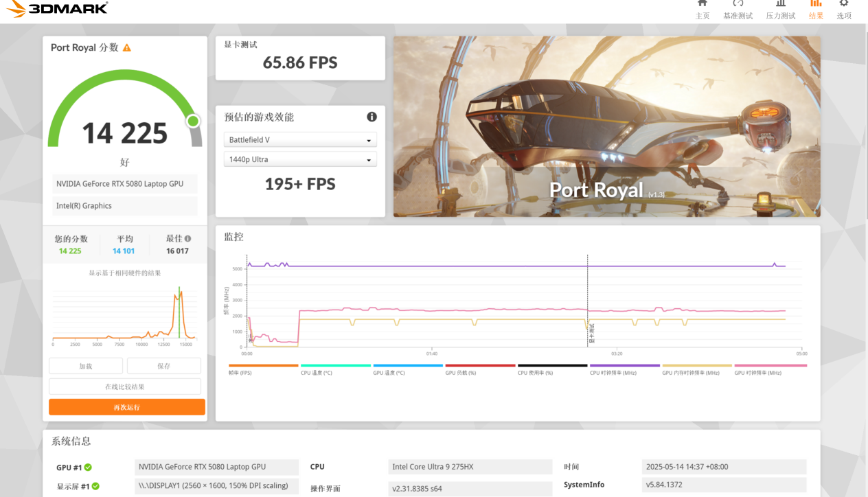Open the 压力测试 stress test tab
The image size is (868, 497).
pyautogui.click(x=781, y=10)
